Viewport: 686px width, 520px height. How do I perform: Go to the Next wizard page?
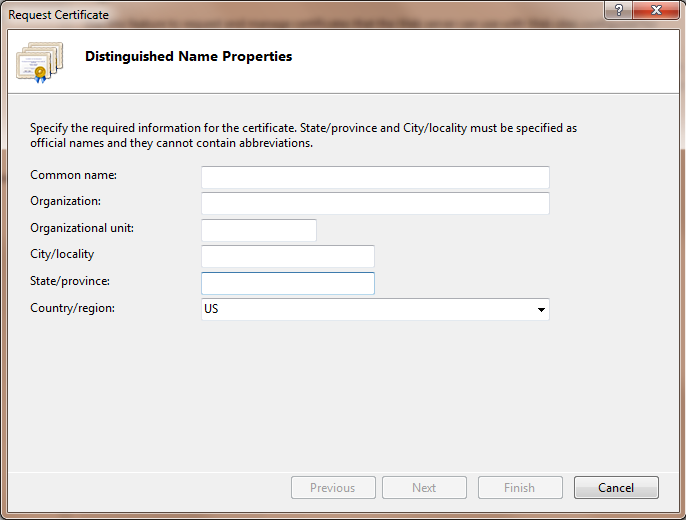coord(424,488)
